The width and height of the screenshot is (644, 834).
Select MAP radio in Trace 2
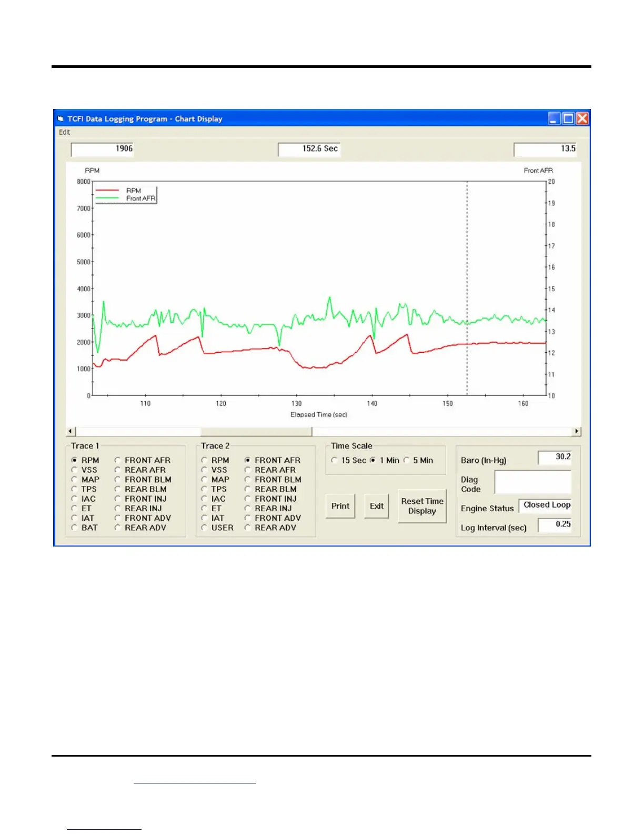pyautogui.click(x=204, y=480)
